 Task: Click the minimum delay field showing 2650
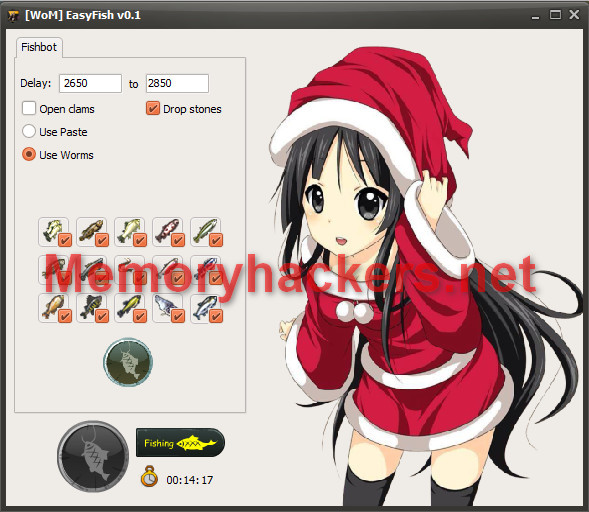coord(90,83)
